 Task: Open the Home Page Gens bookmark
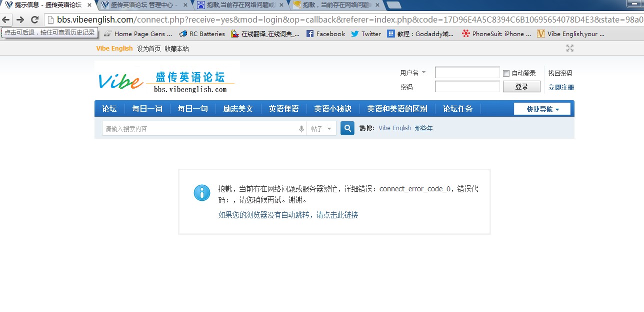[138, 34]
